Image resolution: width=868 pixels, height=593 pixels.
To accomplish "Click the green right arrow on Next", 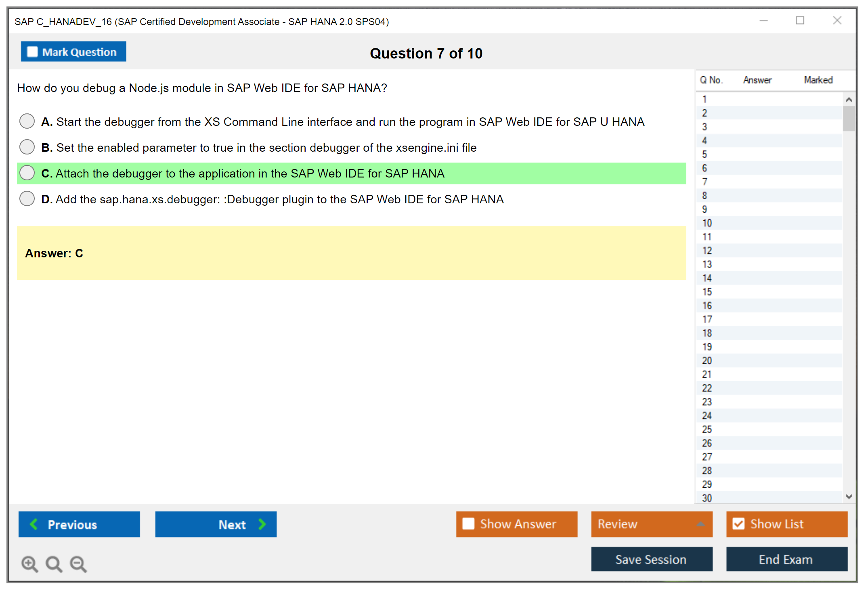I will pyautogui.click(x=262, y=524).
